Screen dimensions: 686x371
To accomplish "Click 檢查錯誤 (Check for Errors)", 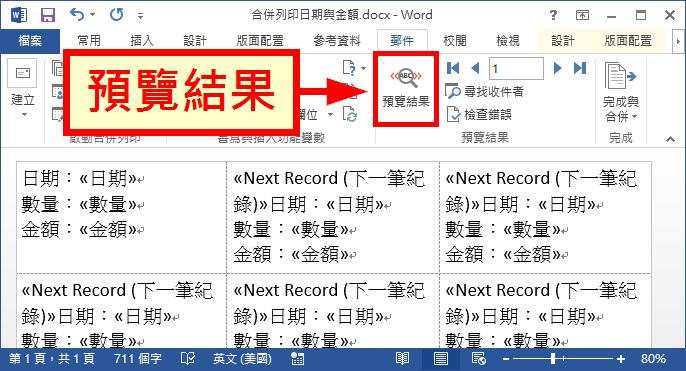I will pyautogui.click(x=479, y=115).
